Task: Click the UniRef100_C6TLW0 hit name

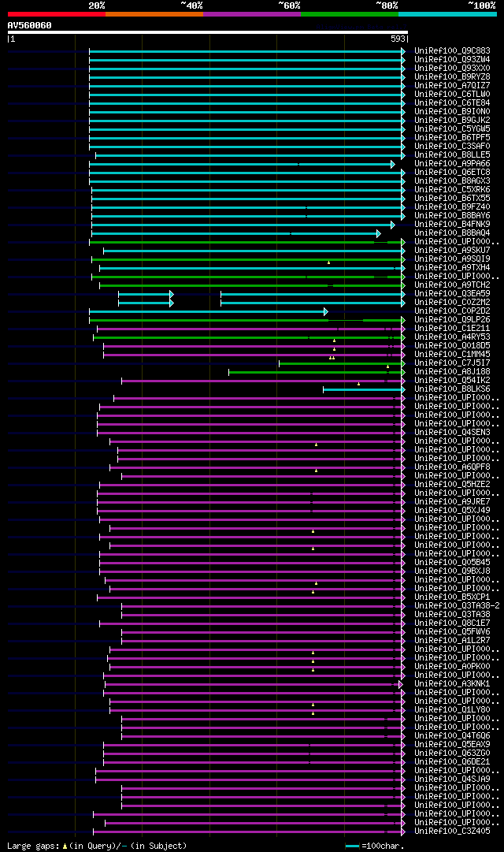Action: [452, 95]
